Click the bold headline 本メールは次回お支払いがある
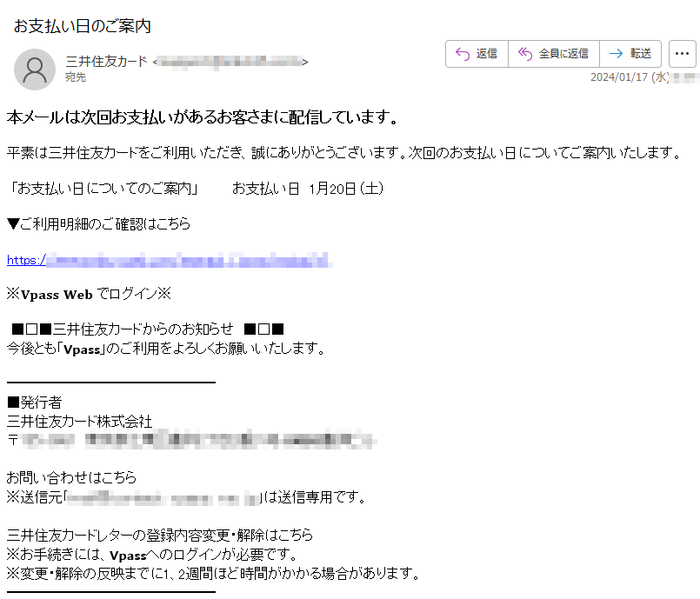The image size is (700, 599). [x=203, y=117]
